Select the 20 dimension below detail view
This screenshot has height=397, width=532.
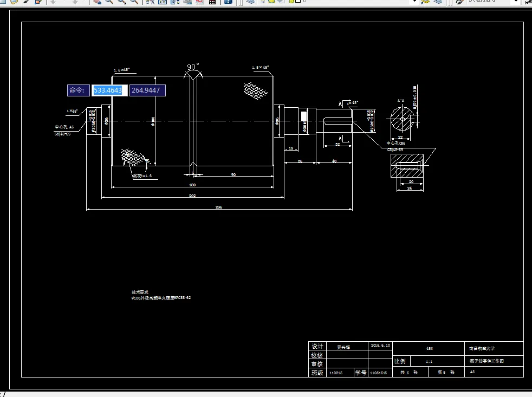411,181
